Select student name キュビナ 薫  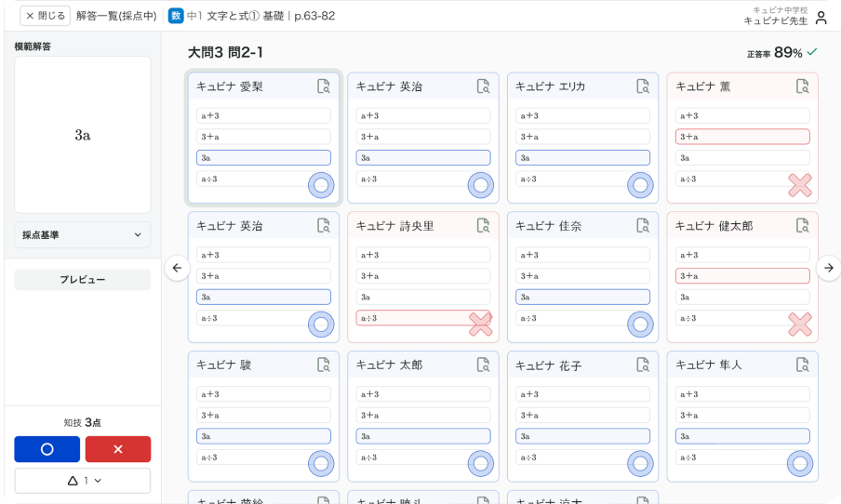(x=702, y=86)
